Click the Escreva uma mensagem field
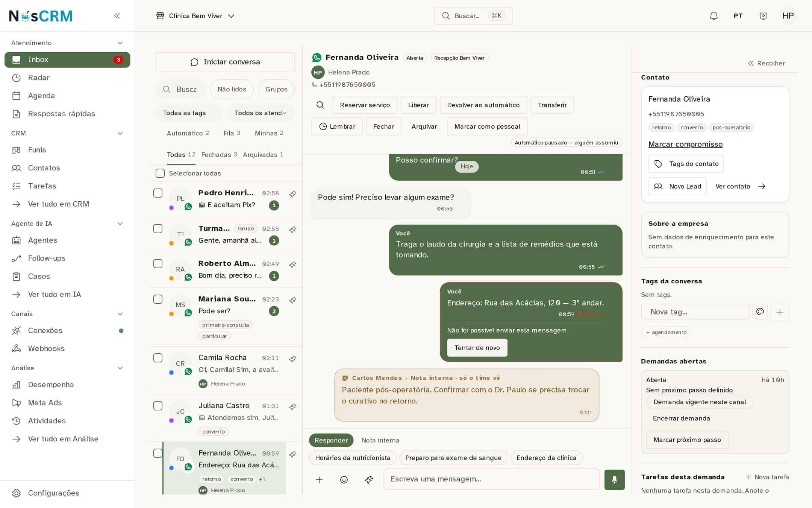812x508 pixels. tap(491, 479)
